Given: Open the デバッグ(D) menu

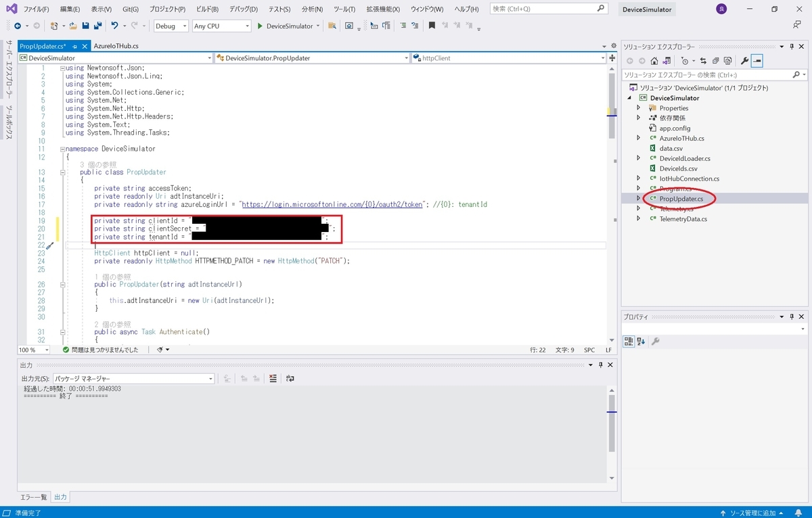Looking at the screenshot, I should 244,9.
